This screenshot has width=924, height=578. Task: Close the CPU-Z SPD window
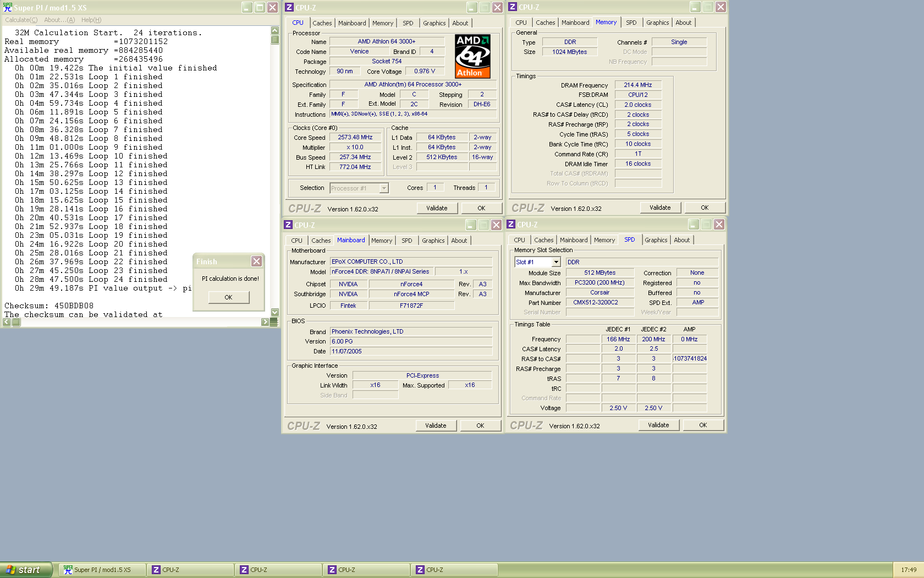[719, 224]
